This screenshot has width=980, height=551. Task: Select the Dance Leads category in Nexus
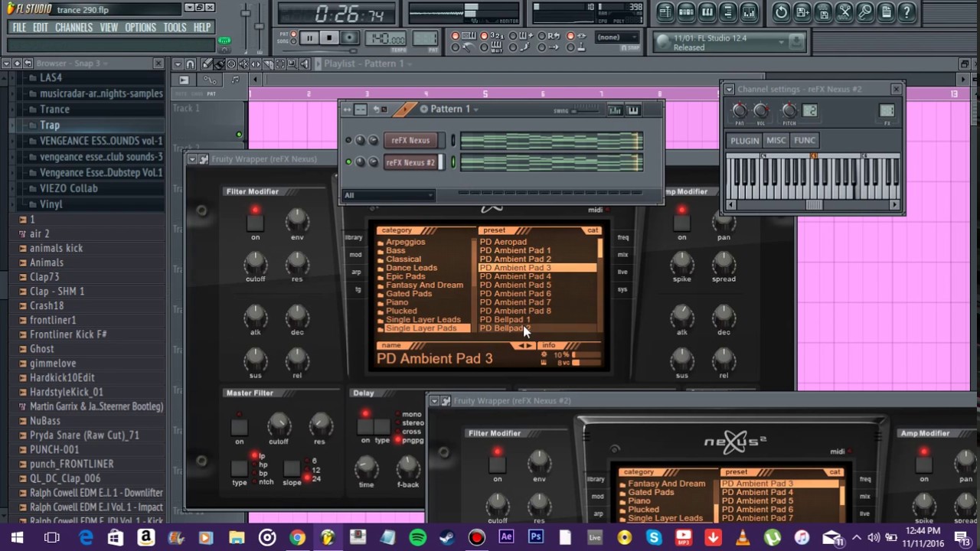[x=411, y=268]
